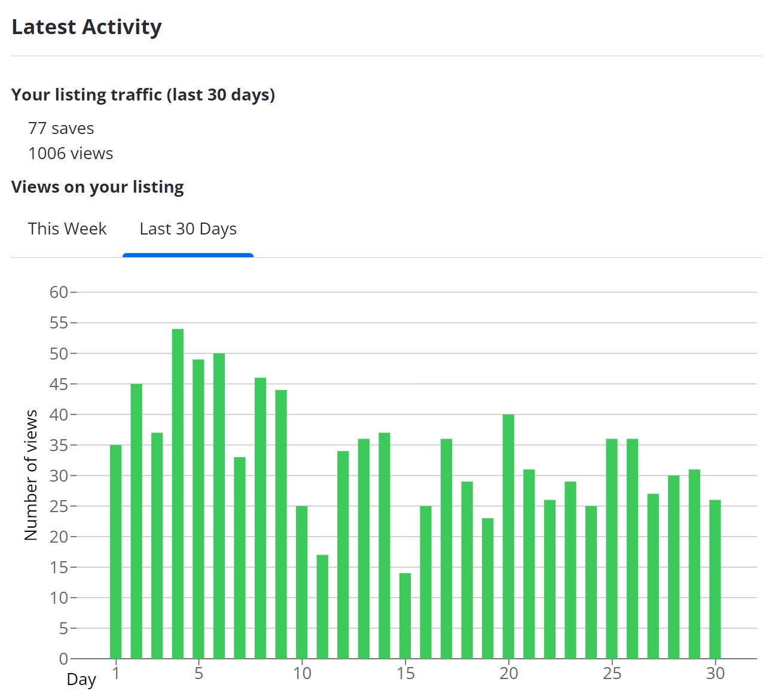Click the Your listing traffic heading
Screen dimensions: 772x700
pyautogui.click(x=143, y=95)
